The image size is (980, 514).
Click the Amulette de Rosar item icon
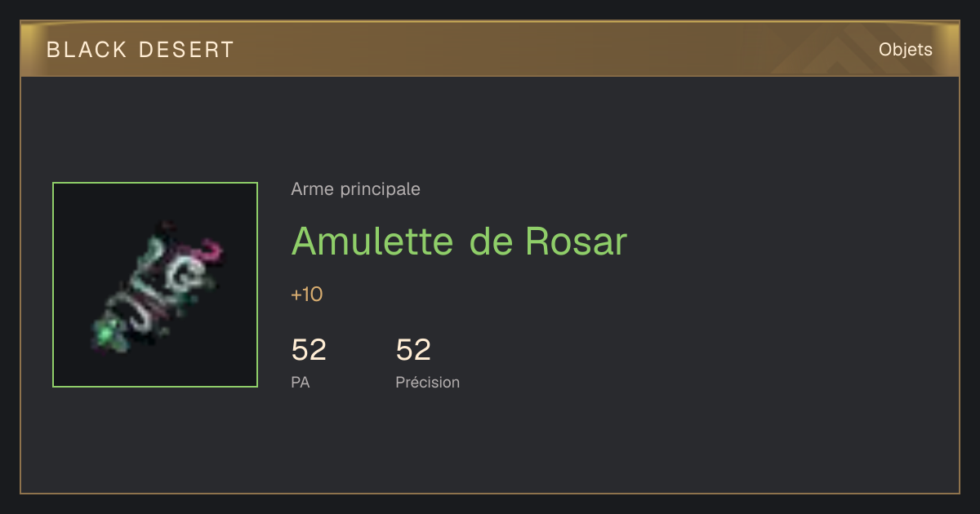[x=155, y=285]
